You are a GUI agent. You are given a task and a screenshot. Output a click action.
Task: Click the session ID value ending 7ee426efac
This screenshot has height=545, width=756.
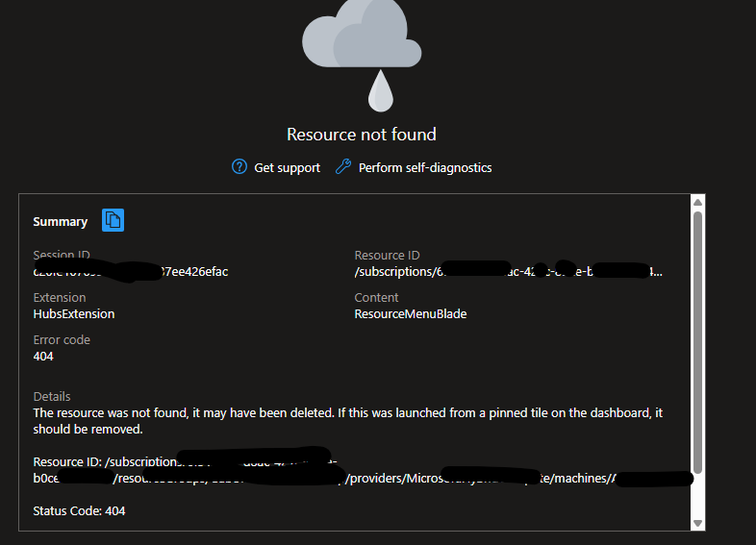coord(131,271)
